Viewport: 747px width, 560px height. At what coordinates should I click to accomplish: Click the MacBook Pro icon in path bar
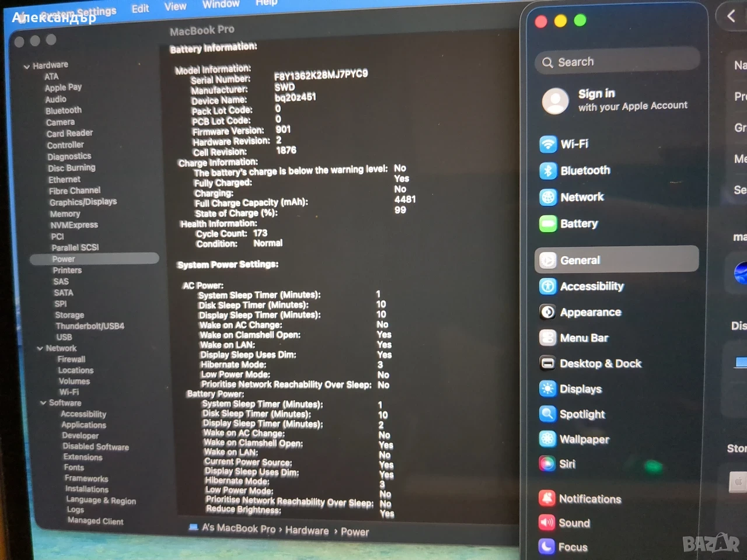[193, 527]
